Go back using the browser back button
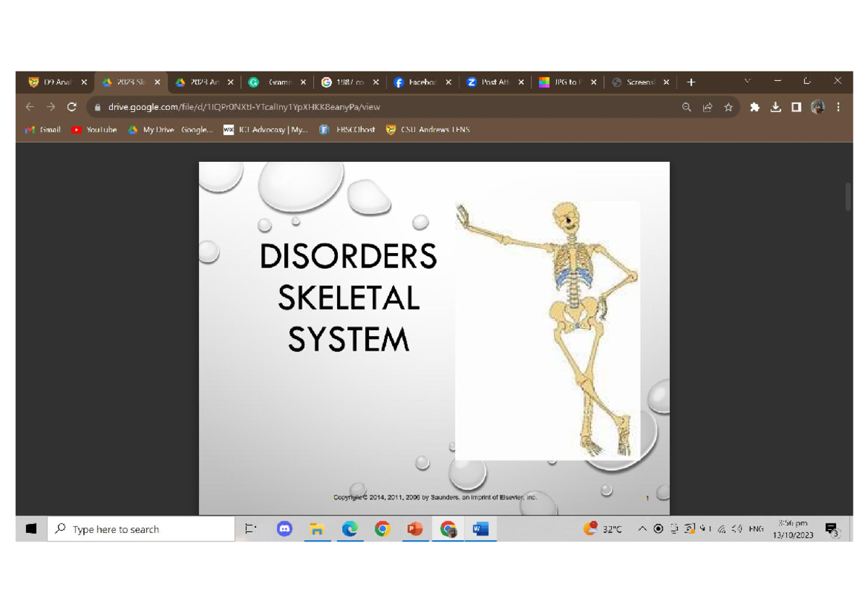Screen dimensions: 868x613 click(29, 106)
